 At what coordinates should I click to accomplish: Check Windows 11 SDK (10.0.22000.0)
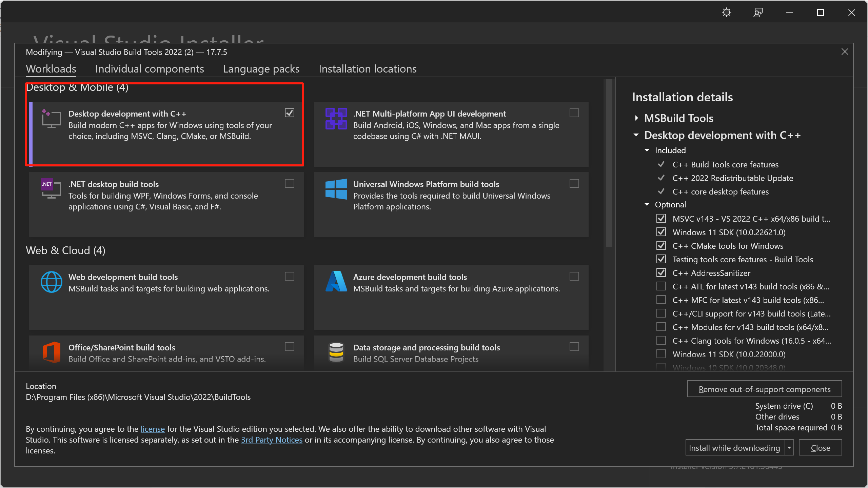tap(661, 354)
